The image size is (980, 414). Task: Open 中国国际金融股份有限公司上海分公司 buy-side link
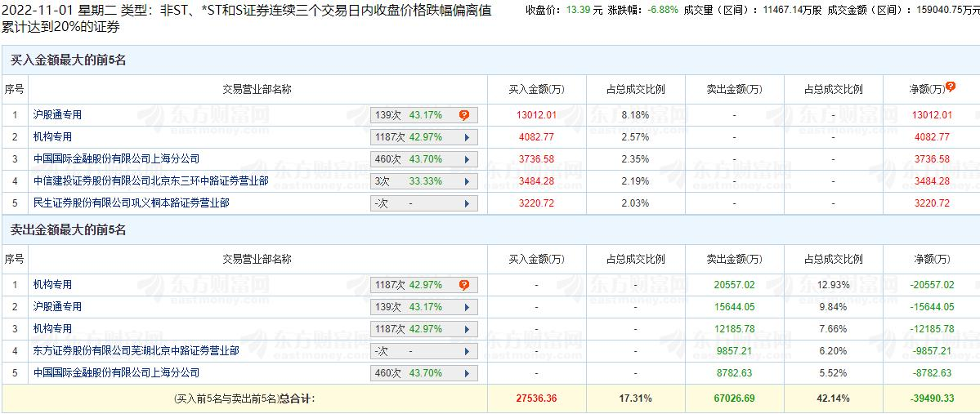[116, 158]
